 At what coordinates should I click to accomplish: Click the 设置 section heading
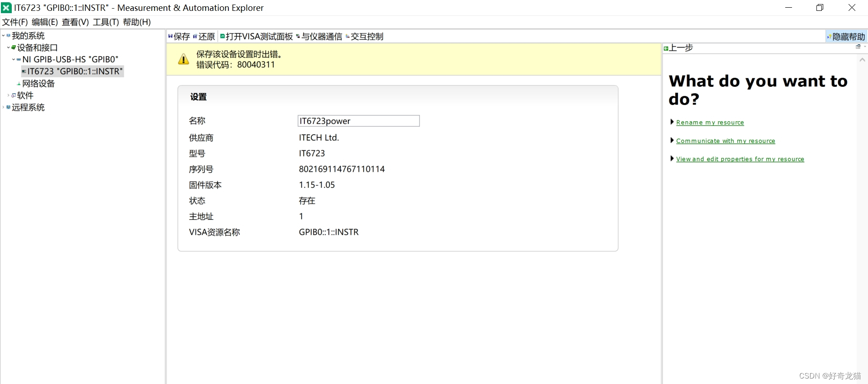(x=198, y=97)
